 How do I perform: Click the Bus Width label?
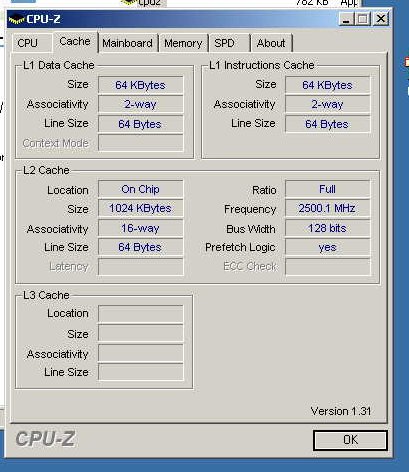tap(251, 229)
